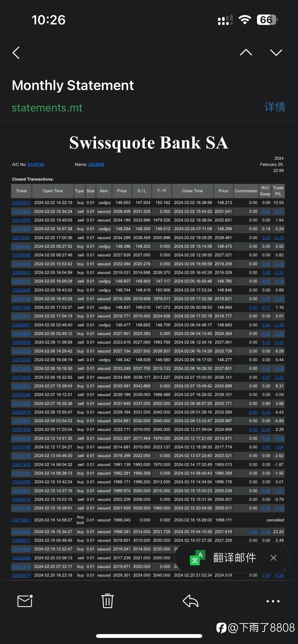The image size is (298, 644).
Task: Tap the back arrow icon
Action: point(16,53)
